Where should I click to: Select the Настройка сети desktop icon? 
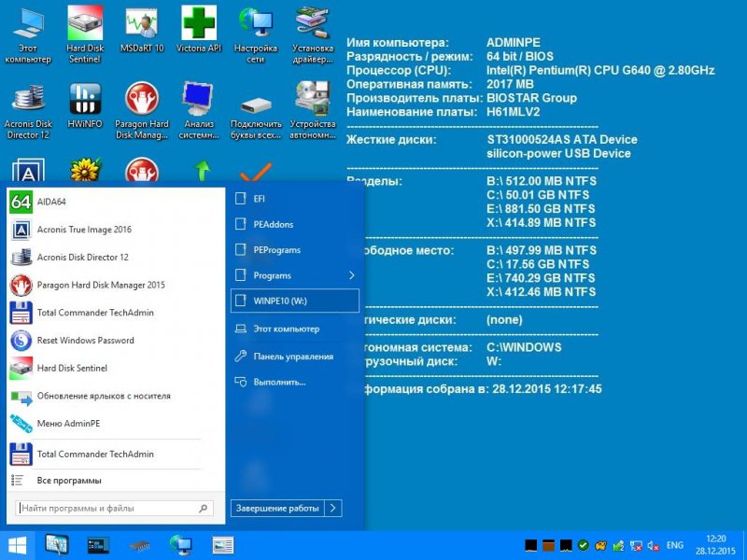point(255,35)
